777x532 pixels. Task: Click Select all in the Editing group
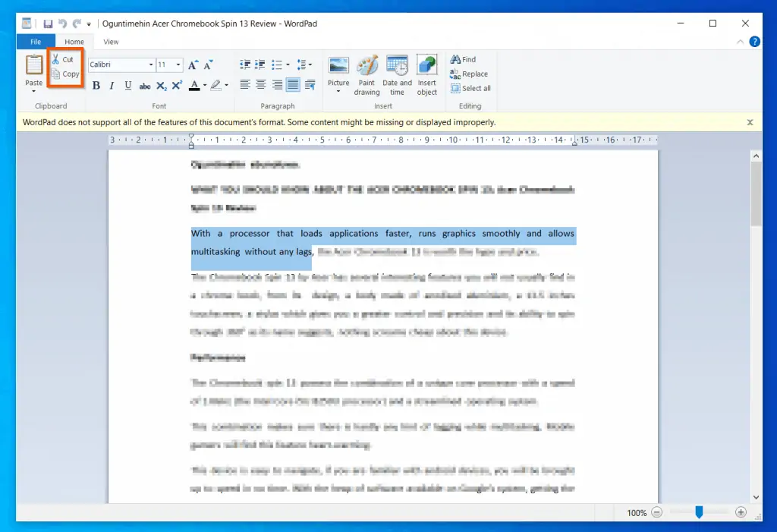pos(470,88)
